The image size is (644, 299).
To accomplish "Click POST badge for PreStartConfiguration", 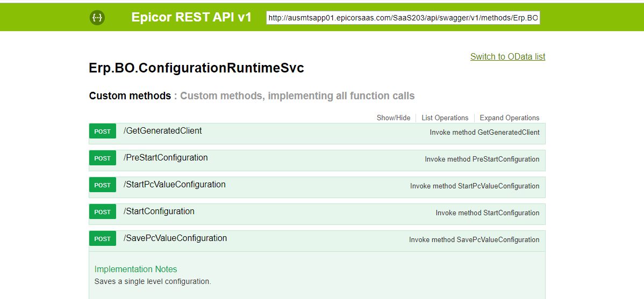I will (103, 158).
